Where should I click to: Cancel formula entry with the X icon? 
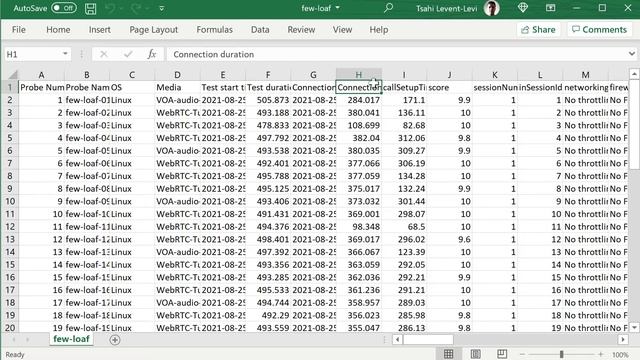(x=104, y=54)
